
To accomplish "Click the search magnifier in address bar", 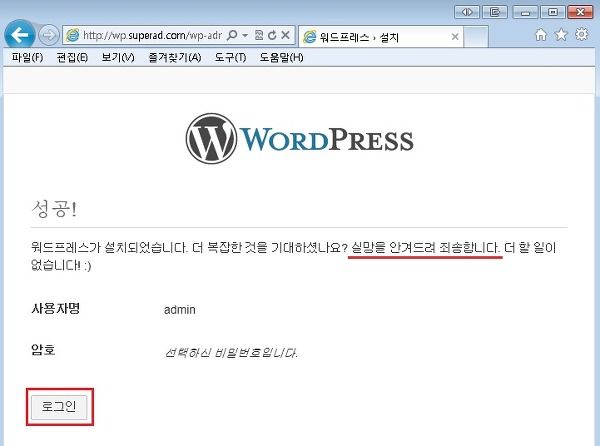I will click(232, 36).
